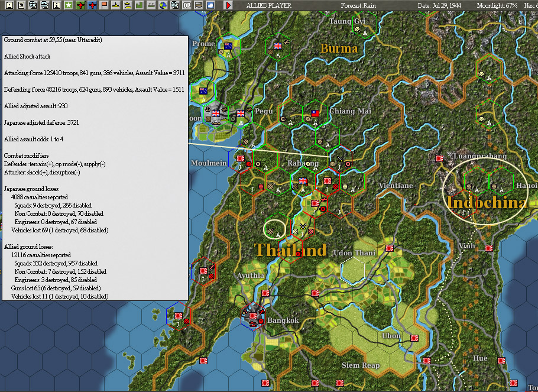Select the British flag unit at Pegu

point(241,114)
